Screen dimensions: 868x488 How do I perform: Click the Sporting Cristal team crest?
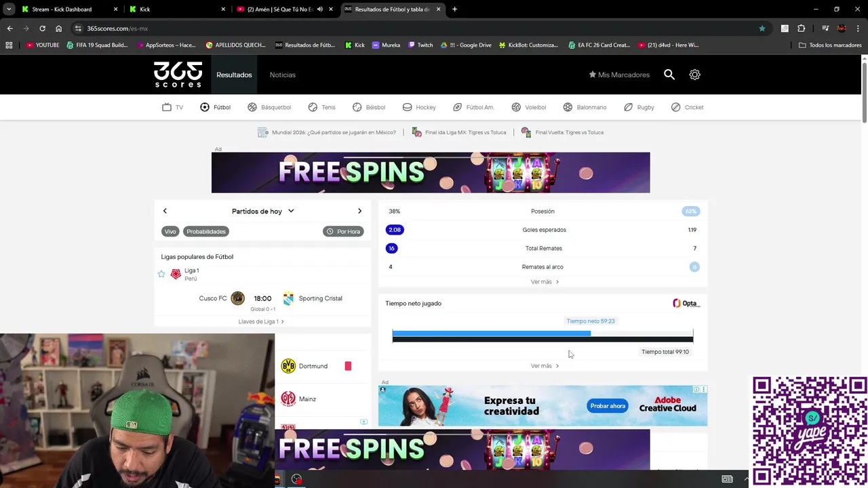tap(288, 298)
